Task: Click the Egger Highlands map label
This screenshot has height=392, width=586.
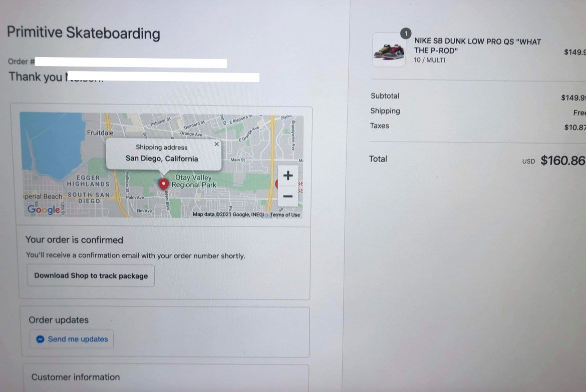Action: point(88,181)
